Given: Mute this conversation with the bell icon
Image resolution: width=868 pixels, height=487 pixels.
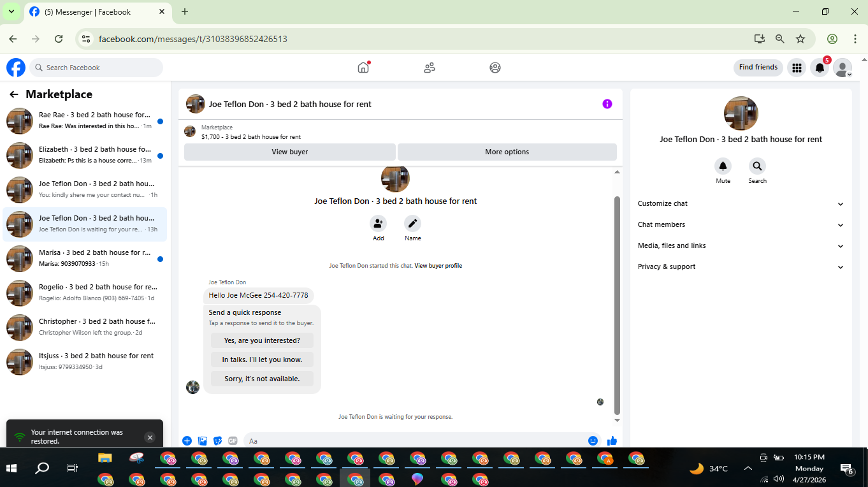Looking at the screenshot, I should [x=723, y=166].
